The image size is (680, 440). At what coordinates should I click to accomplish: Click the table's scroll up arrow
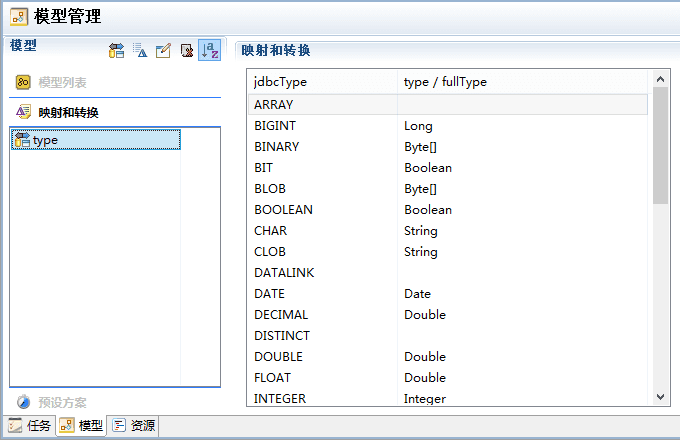[660, 79]
